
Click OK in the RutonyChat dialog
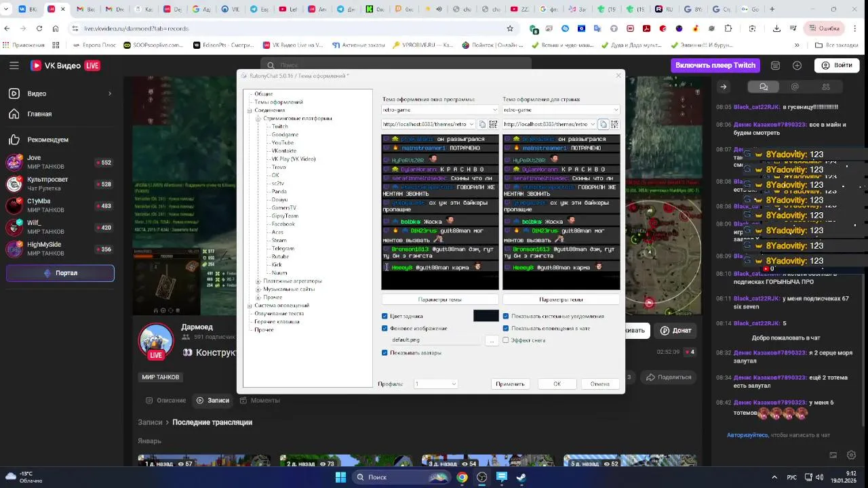557,384
